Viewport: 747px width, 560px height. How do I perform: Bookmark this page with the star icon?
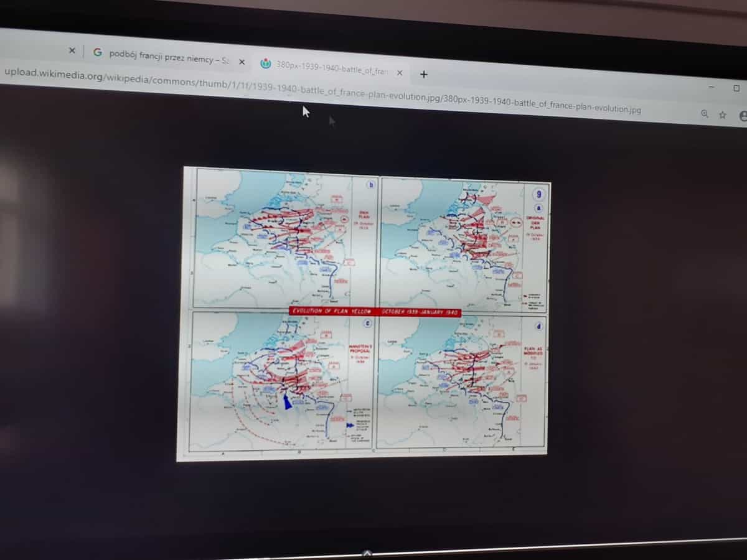coord(723,115)
